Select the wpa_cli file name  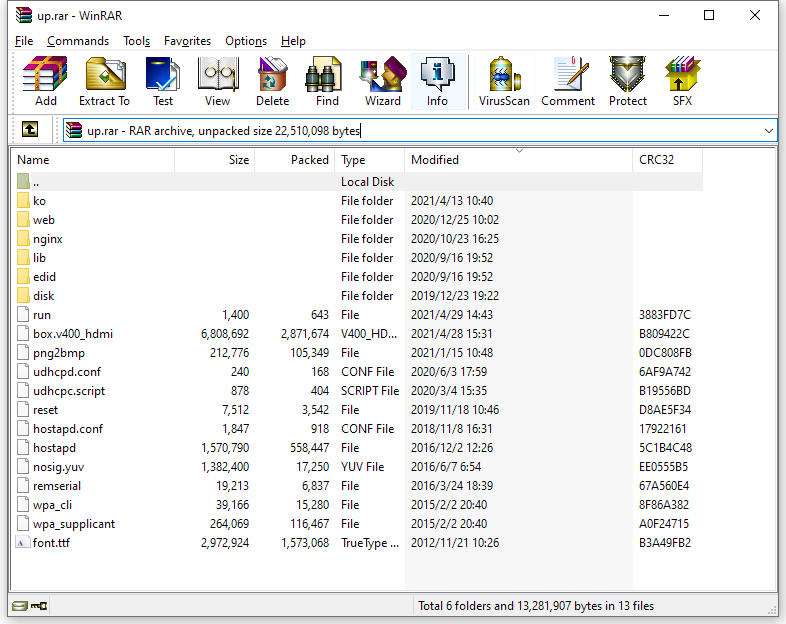point(52,505)
